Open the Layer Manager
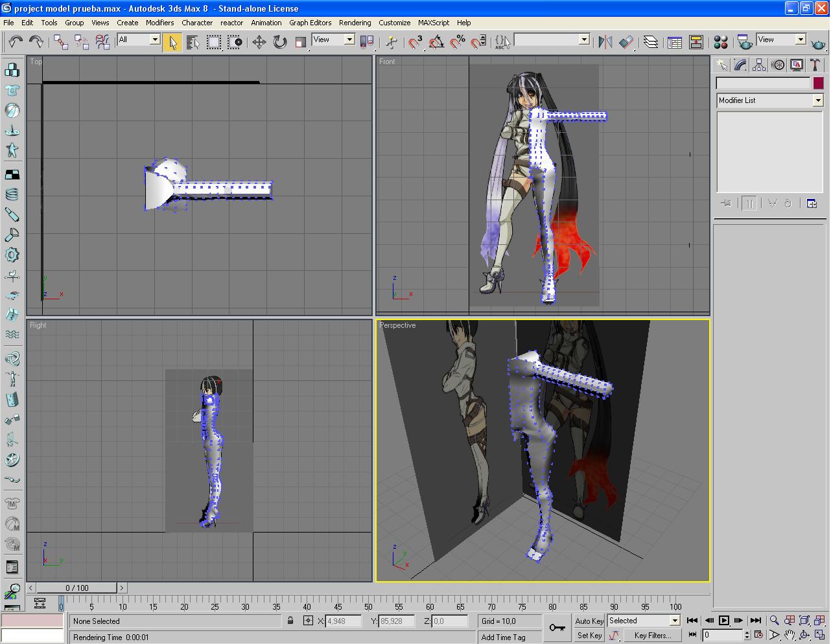 coord(651,42)
